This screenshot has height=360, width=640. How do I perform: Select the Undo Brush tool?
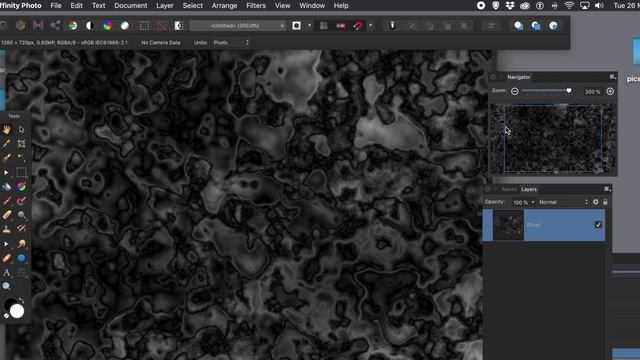[x=21, y=229]
